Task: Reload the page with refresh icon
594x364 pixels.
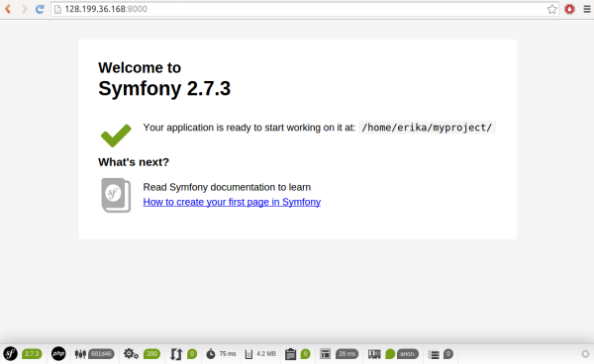Action: (40, 9)
